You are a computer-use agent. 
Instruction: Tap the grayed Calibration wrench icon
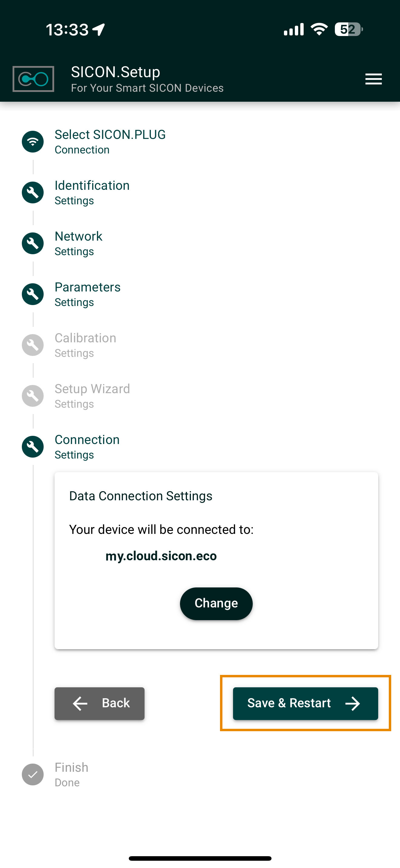point(33,345)
